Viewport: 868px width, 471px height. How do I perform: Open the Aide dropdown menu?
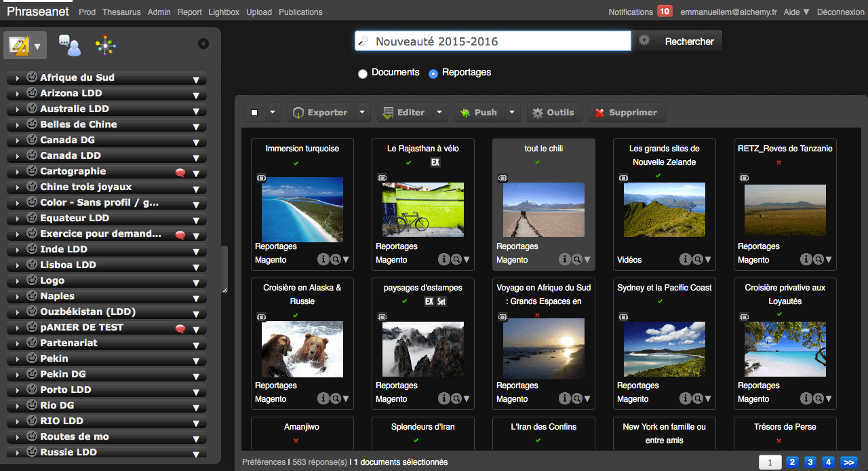[797, 12]
